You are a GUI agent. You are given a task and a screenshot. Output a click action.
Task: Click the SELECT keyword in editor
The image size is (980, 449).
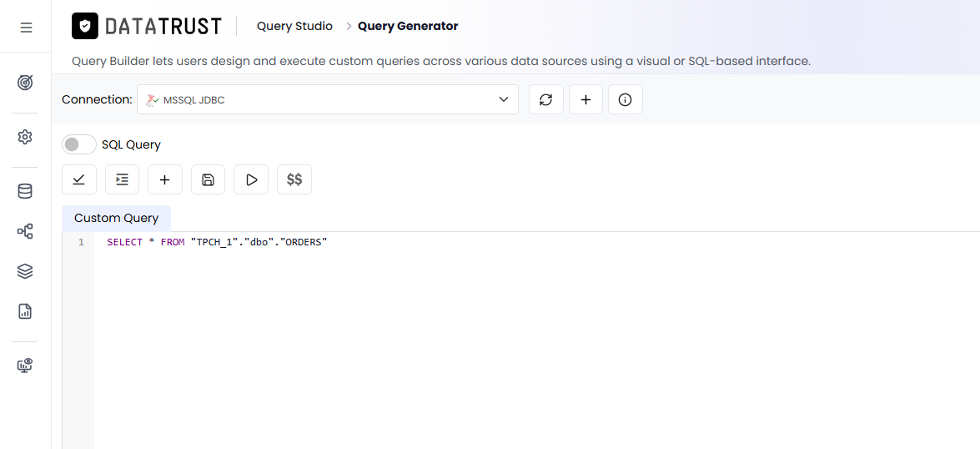(125, 242)
